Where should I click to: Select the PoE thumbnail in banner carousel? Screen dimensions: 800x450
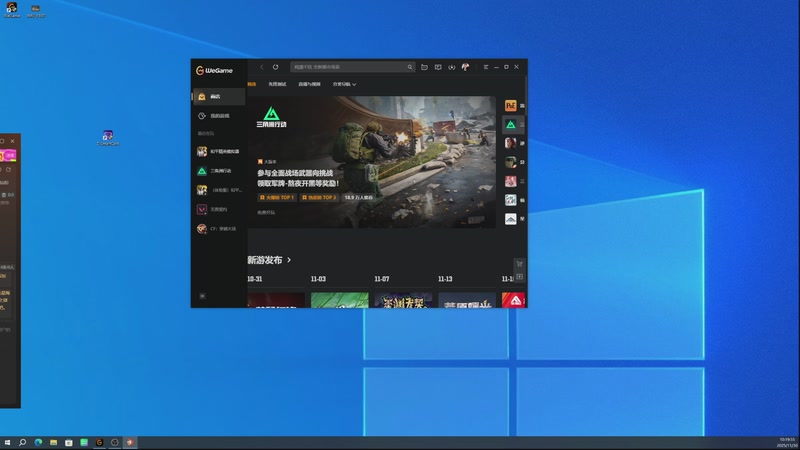click(511, 106)
